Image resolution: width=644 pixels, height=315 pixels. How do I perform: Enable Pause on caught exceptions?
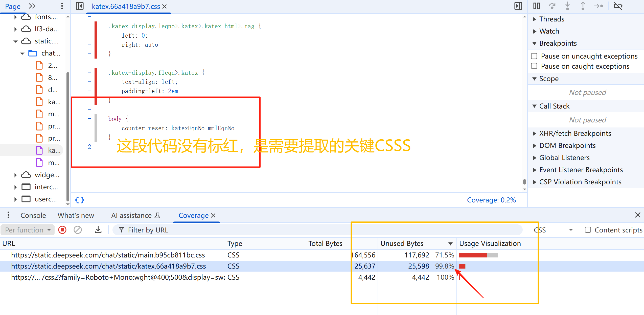(534, 66)
